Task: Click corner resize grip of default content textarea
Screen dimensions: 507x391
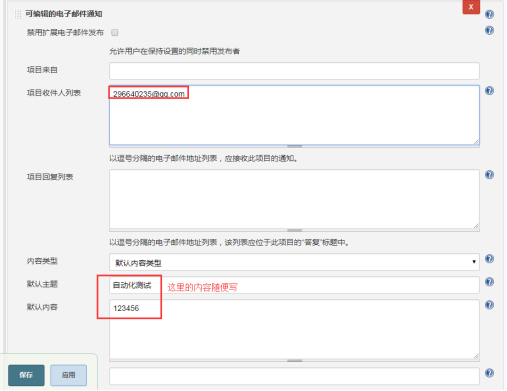Action: pos(476,356)
